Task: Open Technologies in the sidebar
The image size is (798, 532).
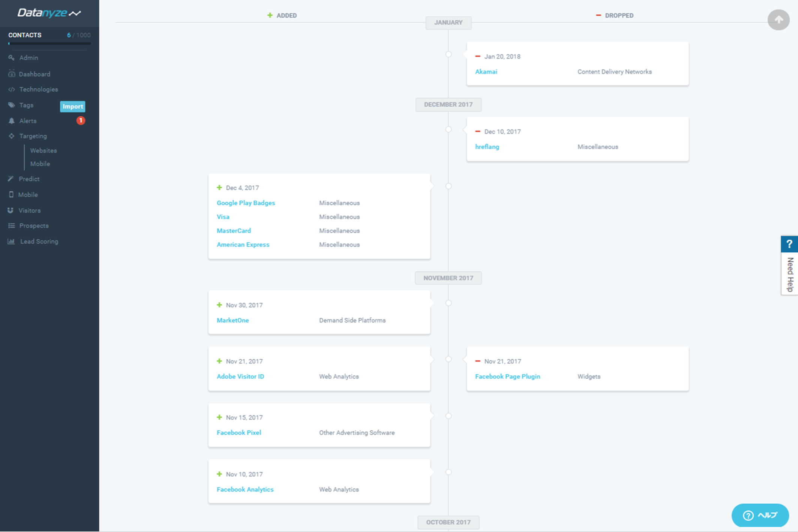Action: [x=39, y=90]
